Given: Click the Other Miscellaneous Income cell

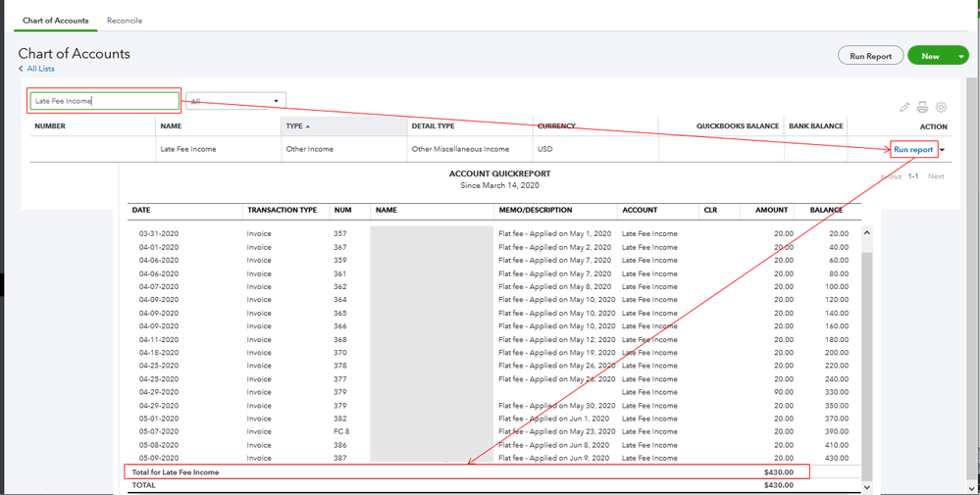Looking at the screenshot, I should click(x=460, y=150).
